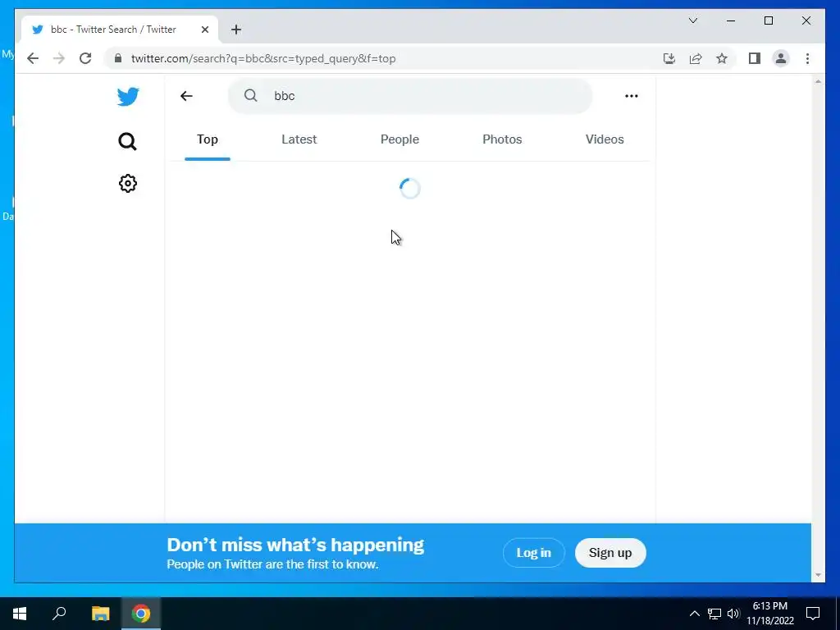This screenshot has height=630, width=840.
Task: Click the install app icon in address bar
Action: [x=669, y=58]
